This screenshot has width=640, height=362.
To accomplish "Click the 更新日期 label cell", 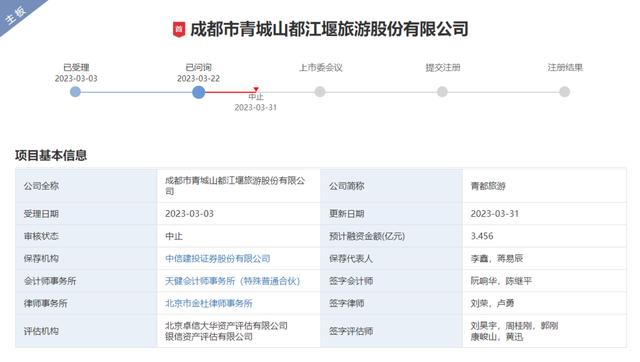I will click(392, 213).
